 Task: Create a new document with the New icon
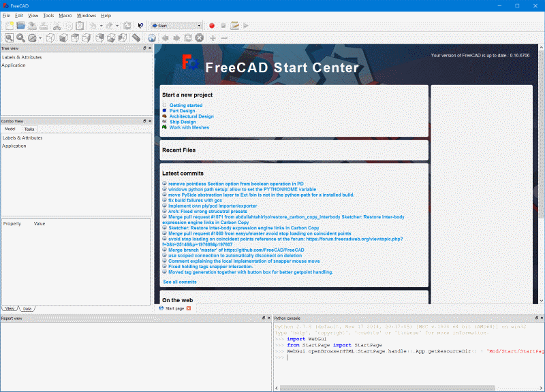coord(10,26)
